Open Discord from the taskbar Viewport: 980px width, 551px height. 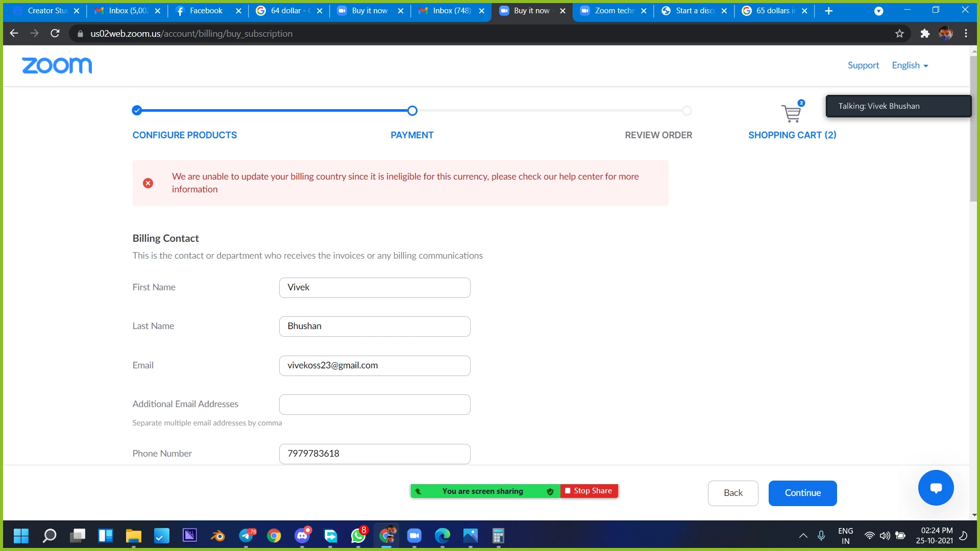pyautogui.click(x=302, y=536)
